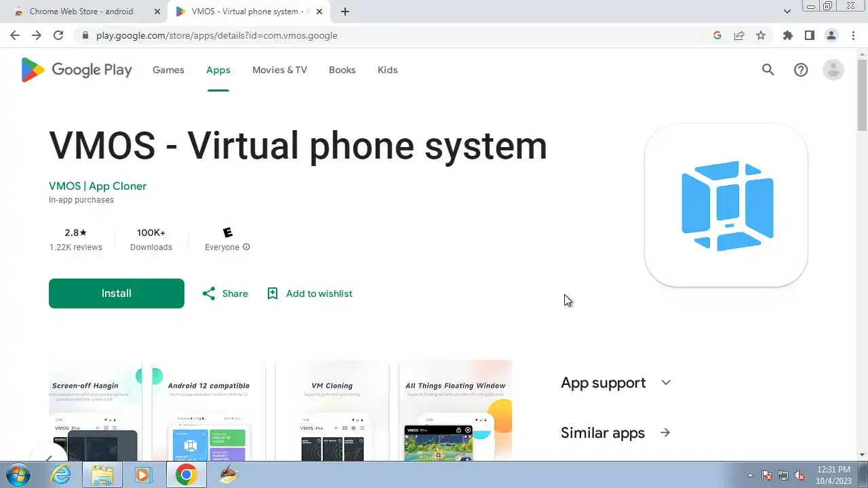Click the Install button

[117, 293]
